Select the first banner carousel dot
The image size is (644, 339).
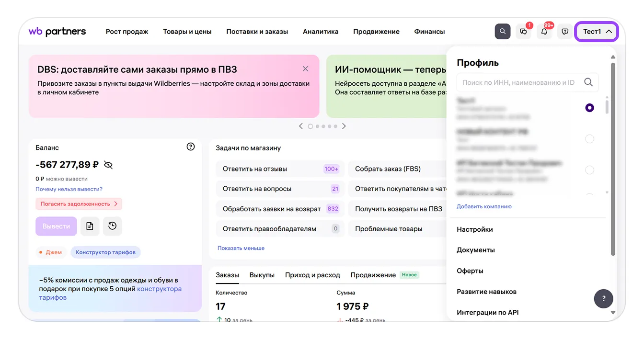coord(310,126)
